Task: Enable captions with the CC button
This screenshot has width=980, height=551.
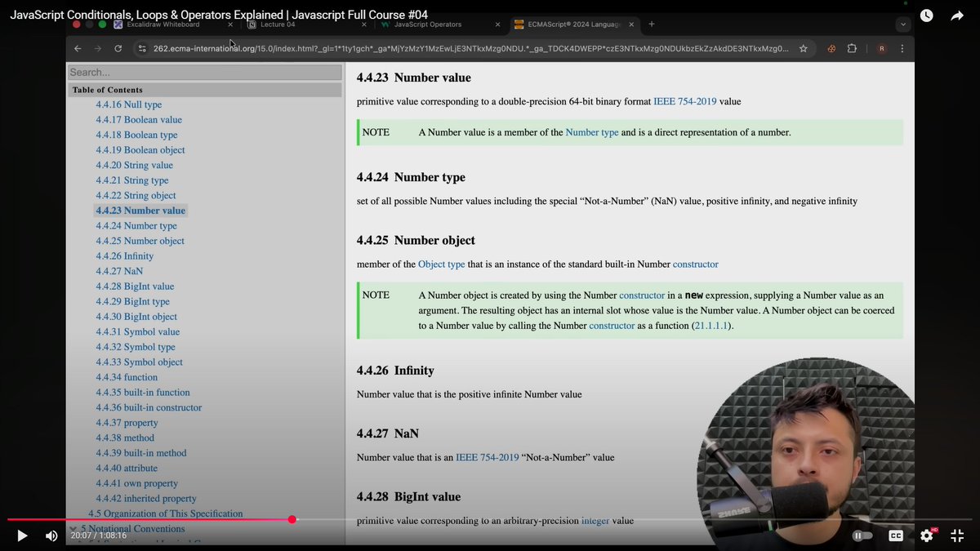Action: [x=896, y=535]
